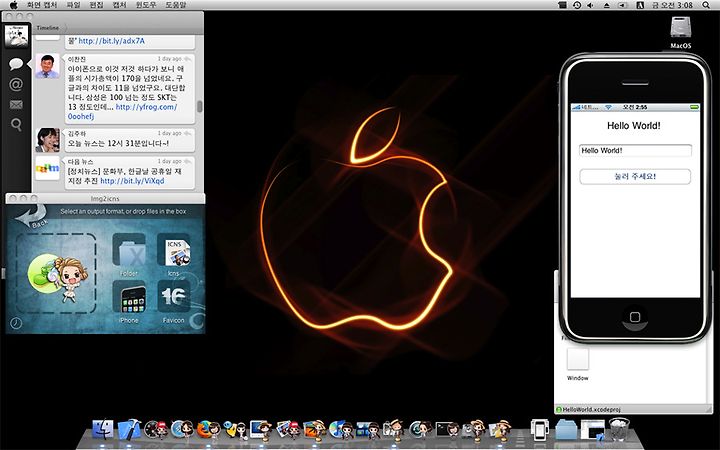This screenshot has height=450, width=720.
Task: Click the clock 금 오전 3:08
Action: (x=672, y=5)
